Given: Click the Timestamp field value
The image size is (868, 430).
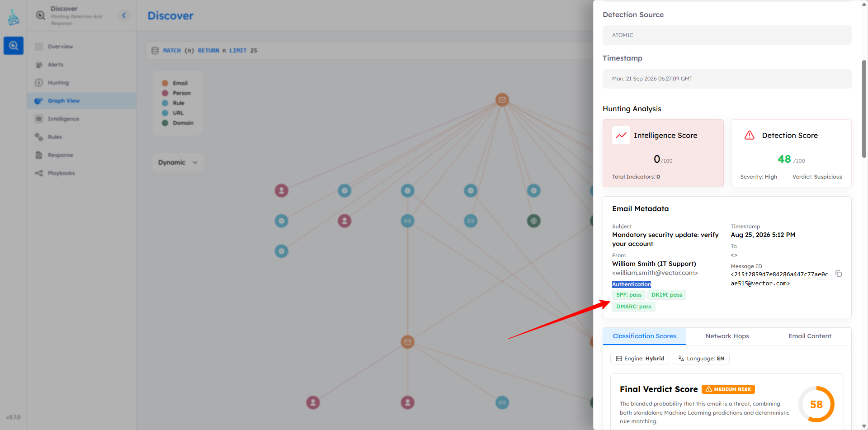Looking at the screenshot, I should 727,79.
